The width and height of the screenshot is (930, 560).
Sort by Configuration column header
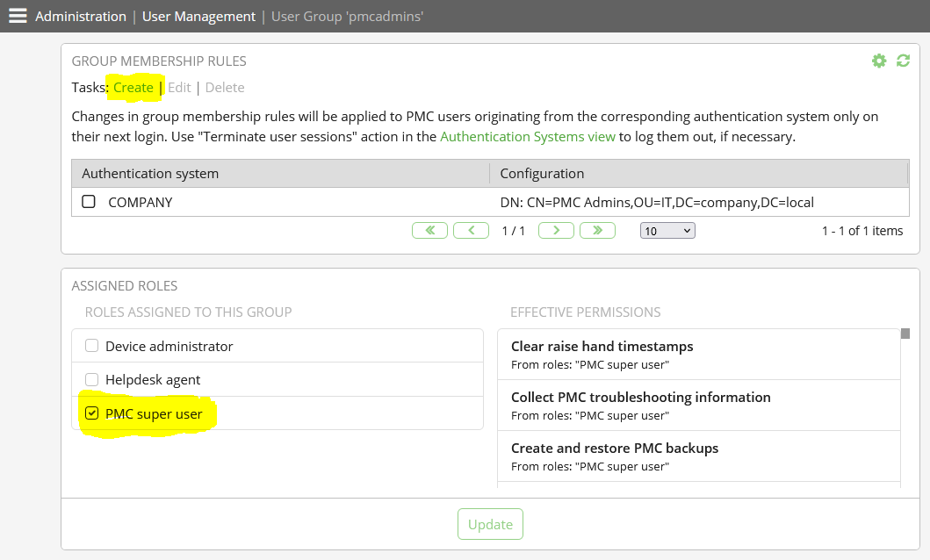click(x=542, y=173)
